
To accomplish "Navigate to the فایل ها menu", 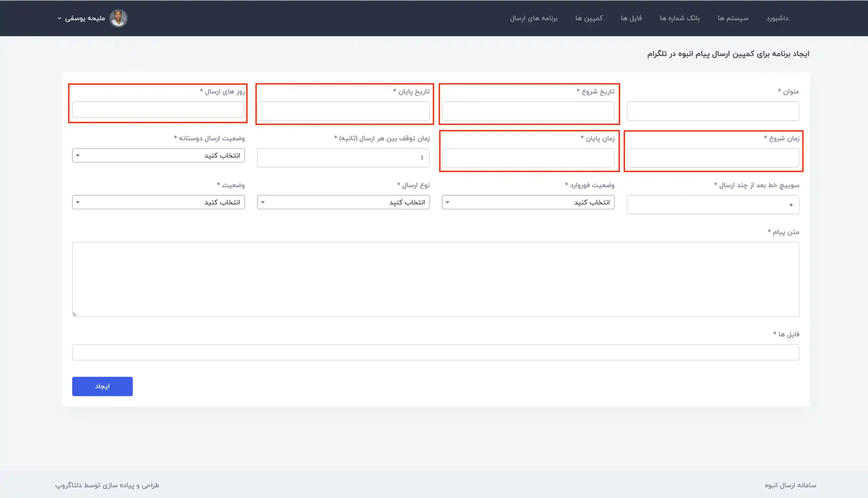I will pyautogui.click(x=631, y=18).
